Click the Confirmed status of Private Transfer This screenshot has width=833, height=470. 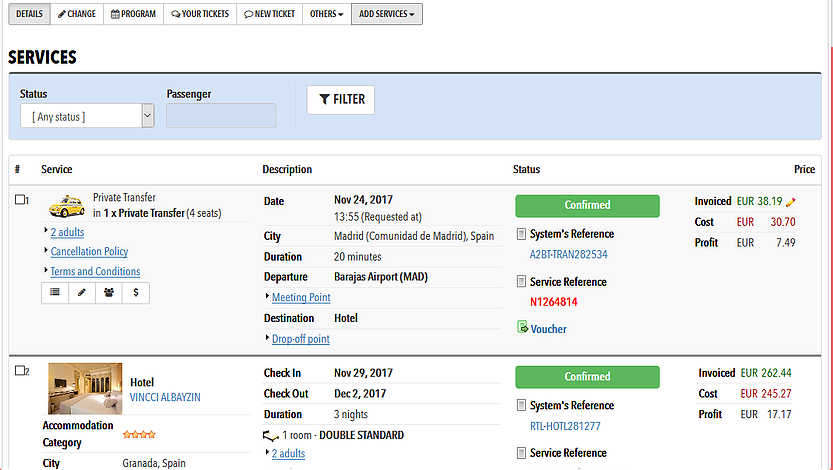588,206
